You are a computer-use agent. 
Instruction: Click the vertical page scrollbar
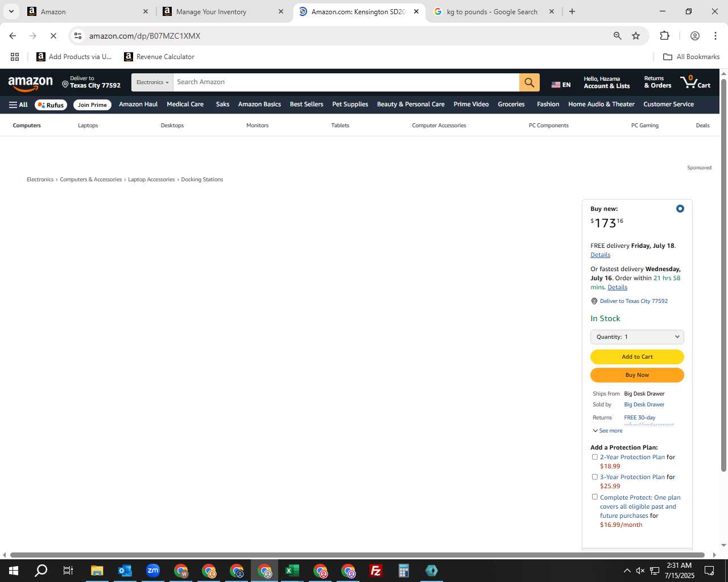(x=723, y=275)
